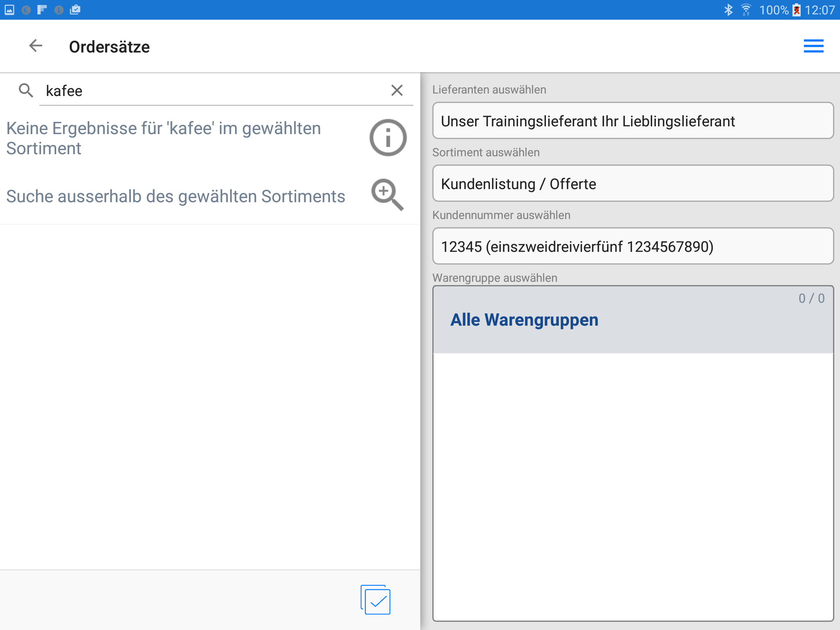The width and height of the screenshot is (840, 630).
Task: Open the info circle icon
Action: coord(388,138)
